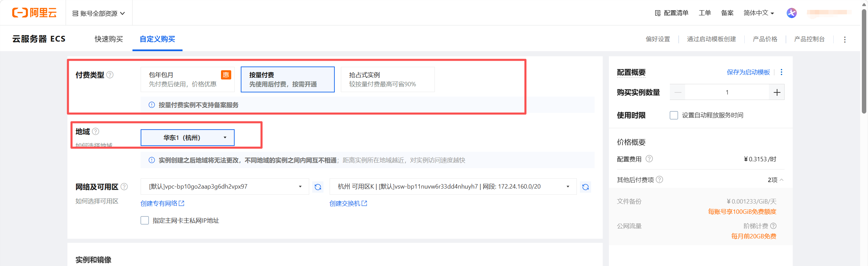
Task: Click the help icon next to 网络及可用区
Action: click(124, 187)
